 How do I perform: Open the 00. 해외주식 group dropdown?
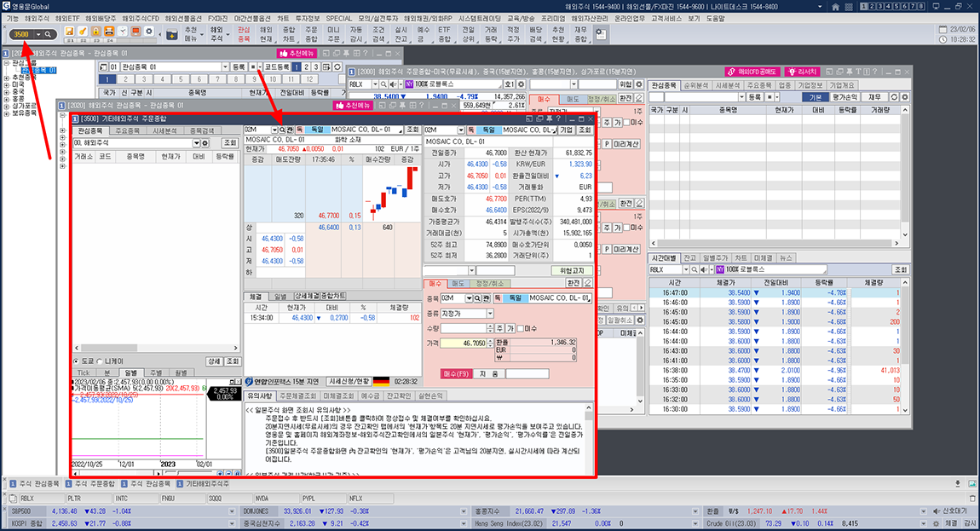(x=196, y=143)
